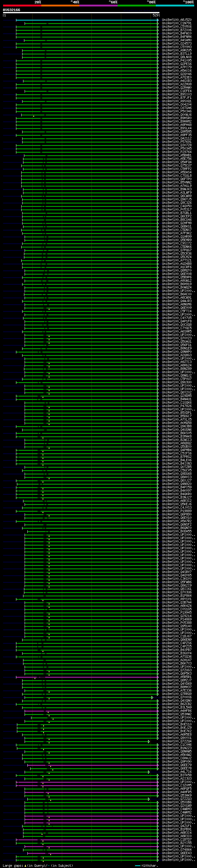Select UniRef100_P29764 entry
The width and height of the screenshot is (197, 868).
[177, 152]
